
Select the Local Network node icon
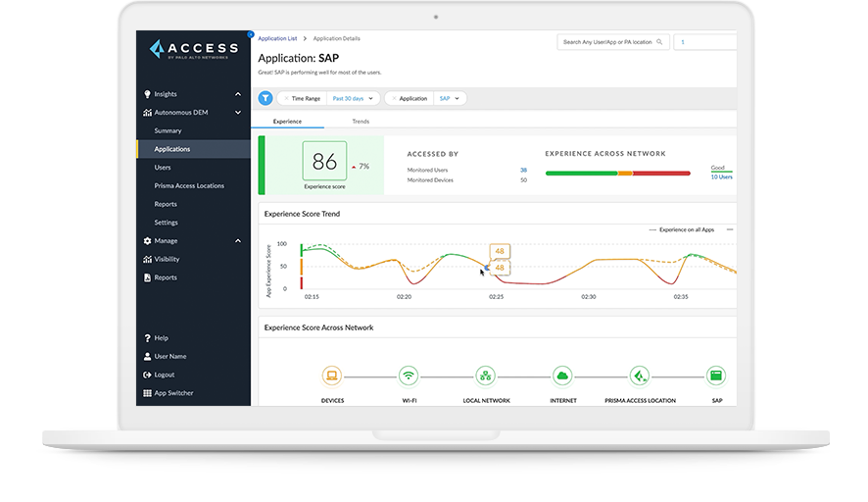[x=486, y=376]
